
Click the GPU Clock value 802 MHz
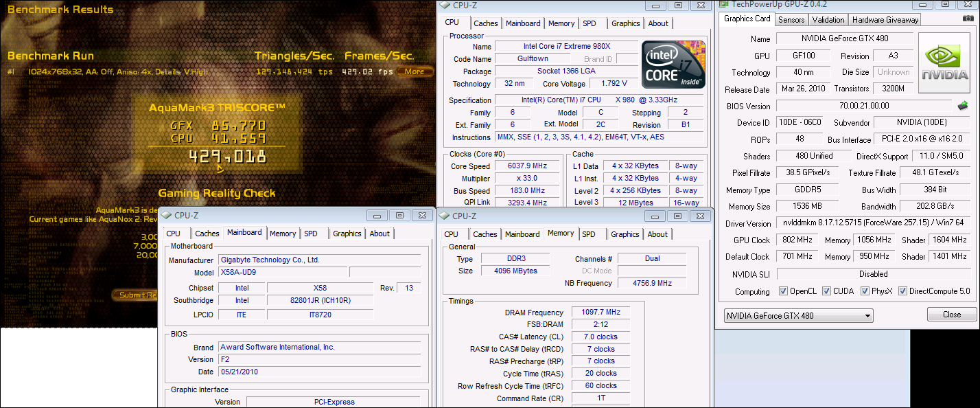(x=796, y=240)
